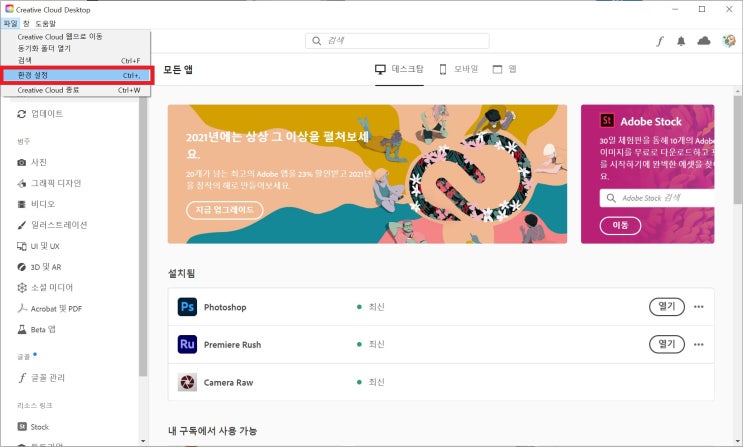The height and width of the screenshot is (447, 743).
Task: Click the 내 구독에서 사용 가능 heading
Action: (x=213, y=431)
